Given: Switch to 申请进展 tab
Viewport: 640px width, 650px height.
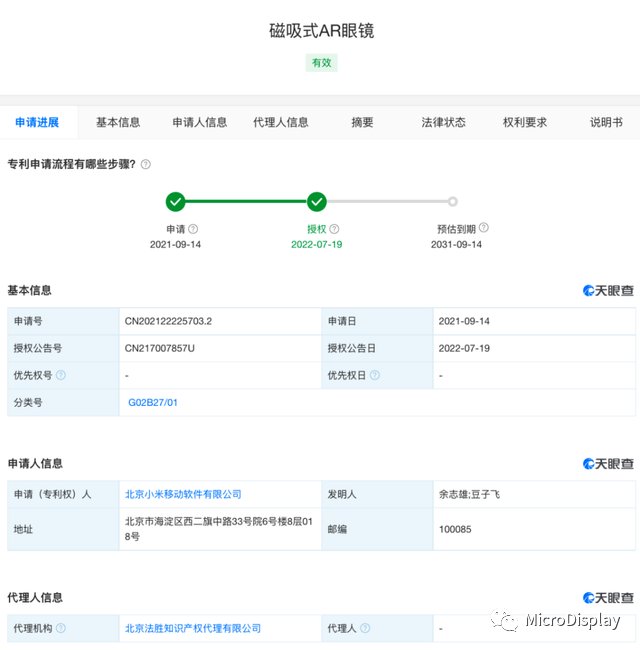Looking at the screenshot, I should pyautogui.click(x=37, y=122).
